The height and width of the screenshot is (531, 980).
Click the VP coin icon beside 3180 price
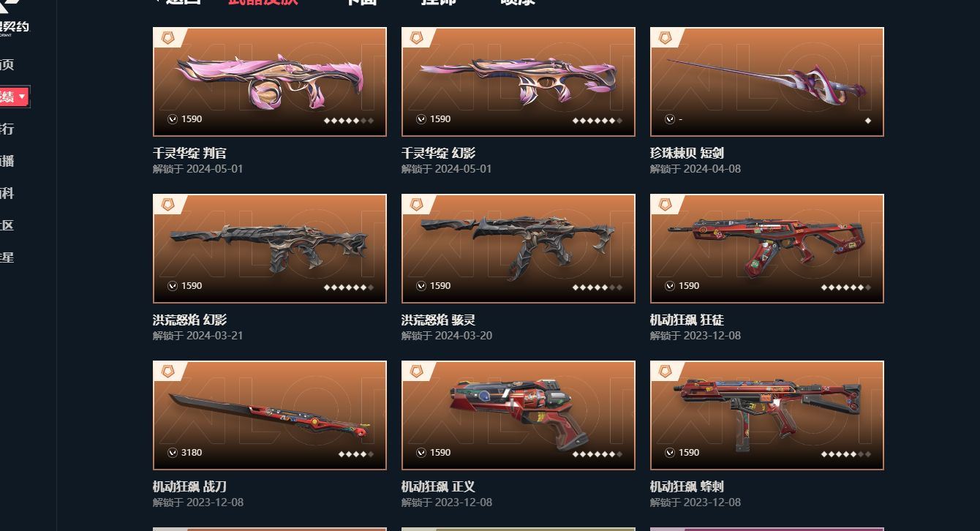(x=173, y=453)
